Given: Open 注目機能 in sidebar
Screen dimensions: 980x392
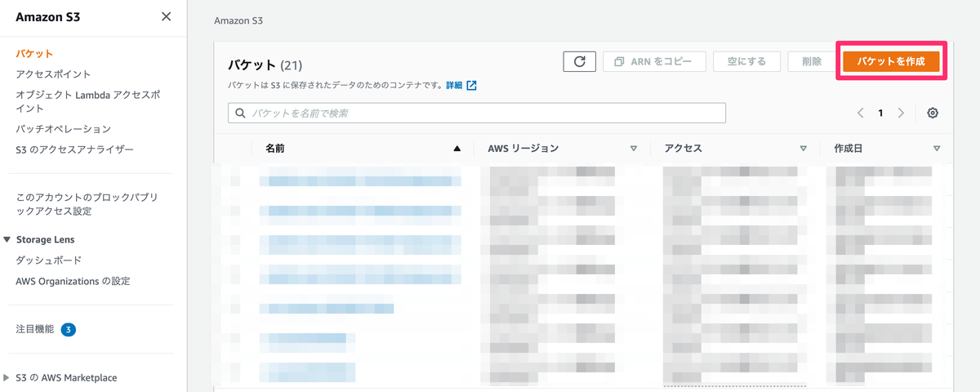Looking at the screenshot, I should click(34, 329).
